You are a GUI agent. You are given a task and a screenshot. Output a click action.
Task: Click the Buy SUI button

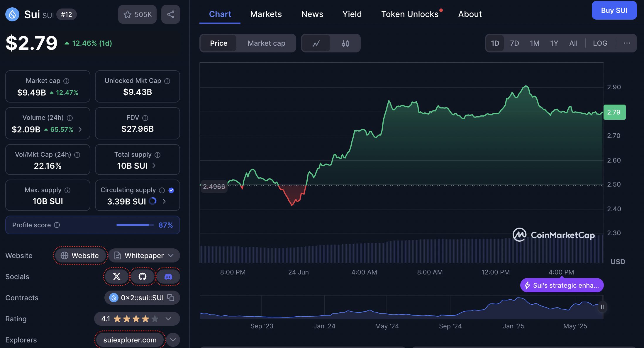coord(614,11)
